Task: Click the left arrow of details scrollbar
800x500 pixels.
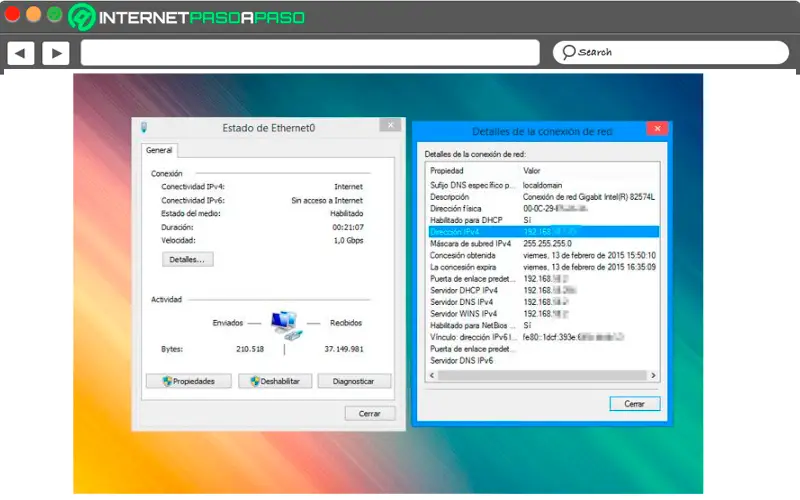Action: [432, 376]
